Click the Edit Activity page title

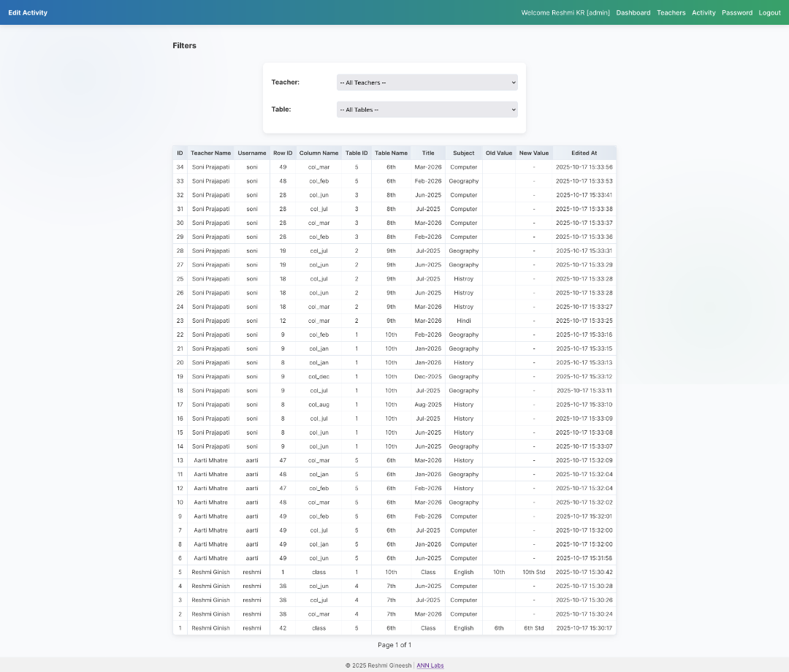pos(28,12)
